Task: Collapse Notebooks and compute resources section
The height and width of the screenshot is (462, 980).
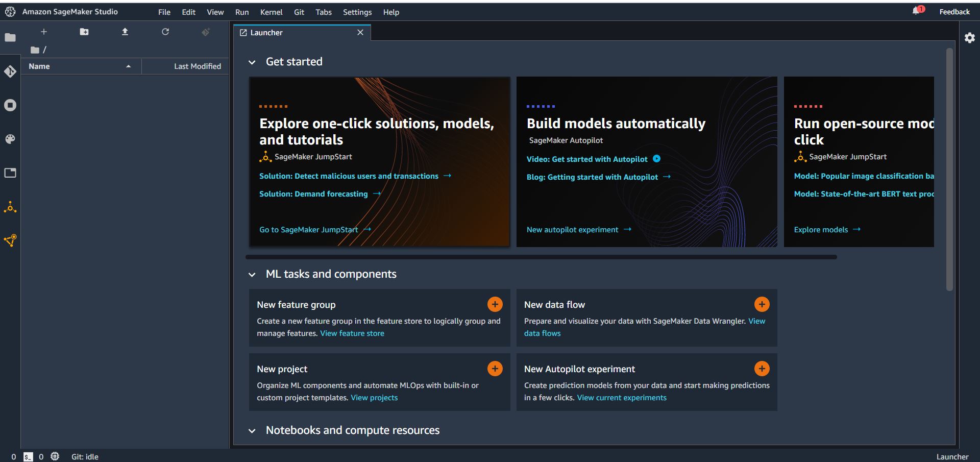Action: [252, 431]
